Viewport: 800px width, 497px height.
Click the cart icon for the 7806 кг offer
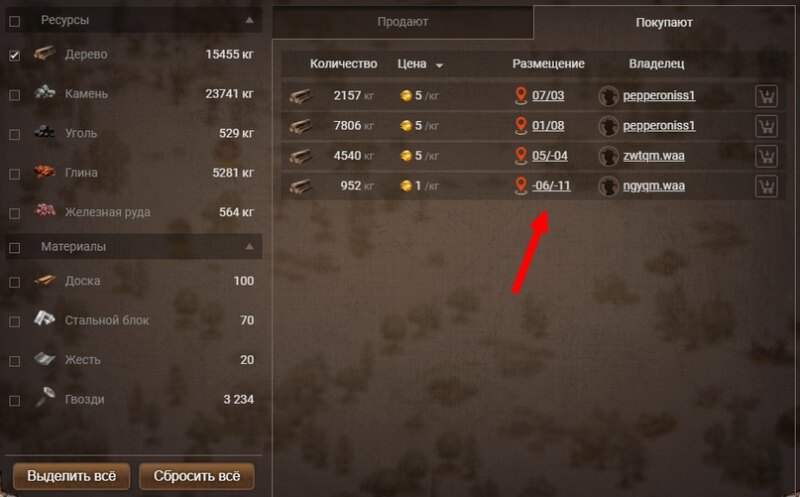tap(766, 126)
